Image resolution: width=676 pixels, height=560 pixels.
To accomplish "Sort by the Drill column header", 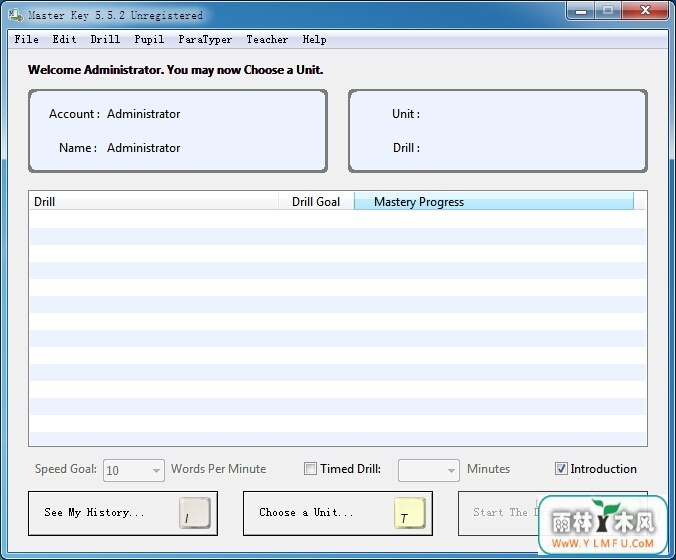I will tap(153, 201).
